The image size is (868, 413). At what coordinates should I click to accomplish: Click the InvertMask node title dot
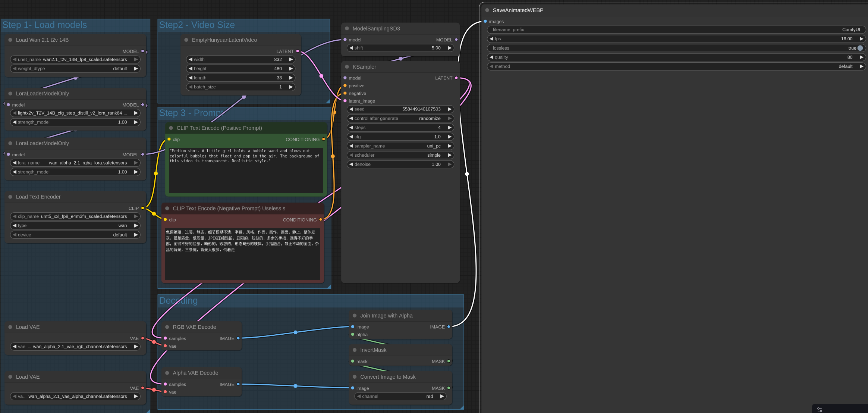click(x=355, y=350)
